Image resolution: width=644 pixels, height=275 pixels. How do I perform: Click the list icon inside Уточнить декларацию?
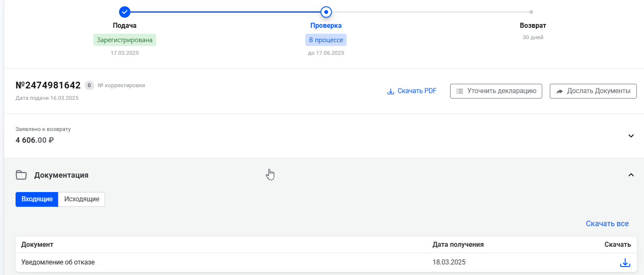[x=460, y=91]
